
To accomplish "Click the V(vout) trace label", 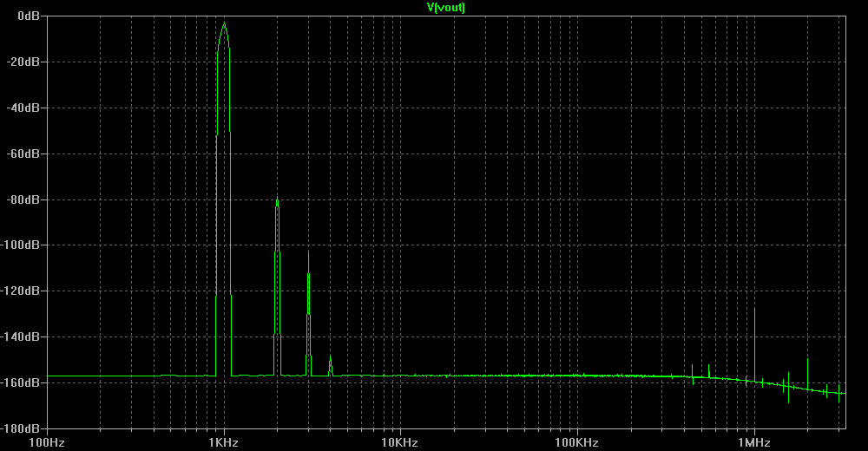I will pyautogui.click(x=445, y=7).
